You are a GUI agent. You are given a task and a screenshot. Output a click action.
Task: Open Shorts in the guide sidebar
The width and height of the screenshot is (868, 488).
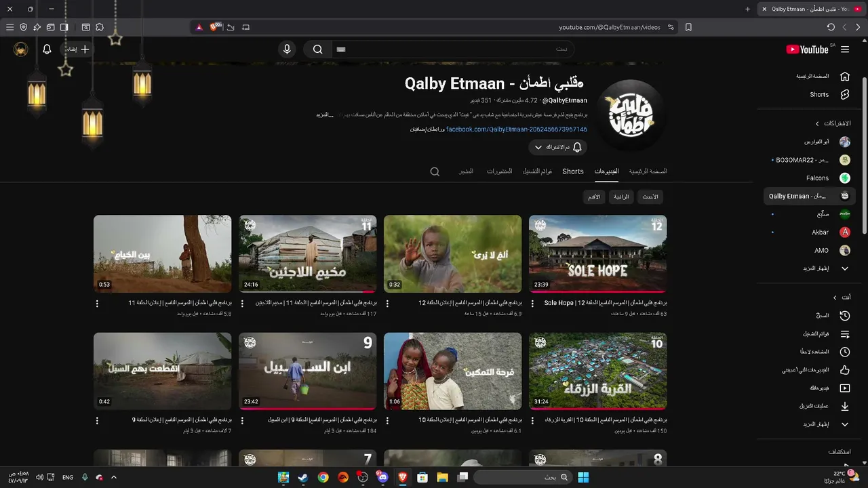coord(811,95)
